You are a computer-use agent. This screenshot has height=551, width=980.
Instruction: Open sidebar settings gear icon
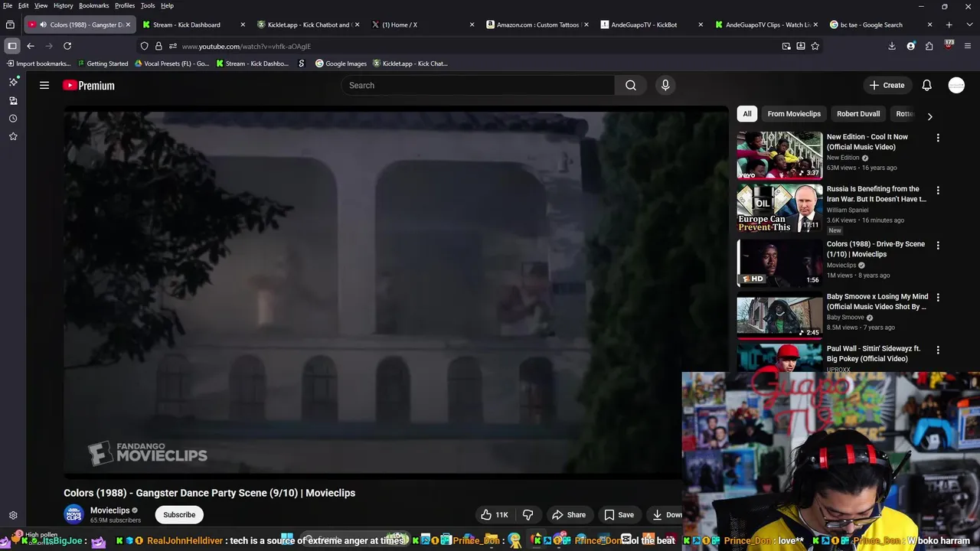[13, 516]
